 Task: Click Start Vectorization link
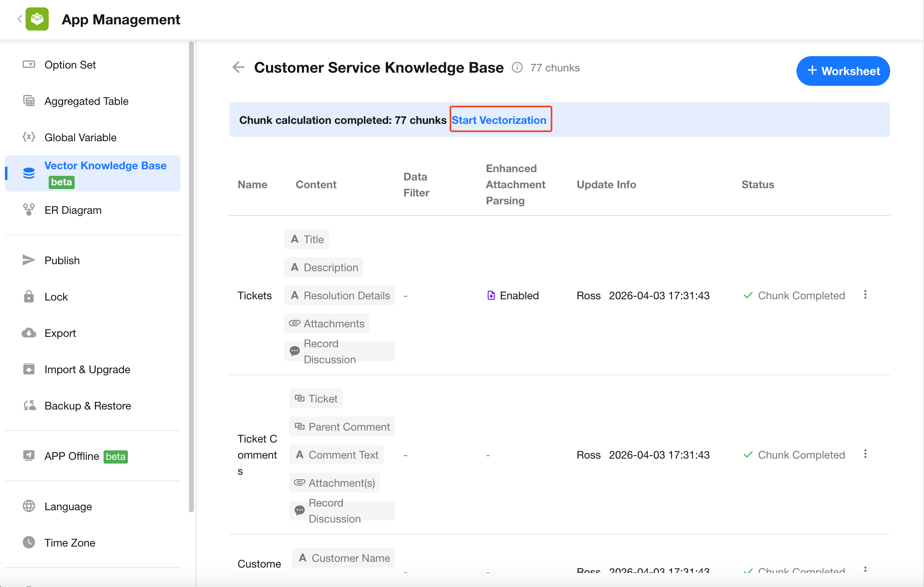[x=499, y=120]
